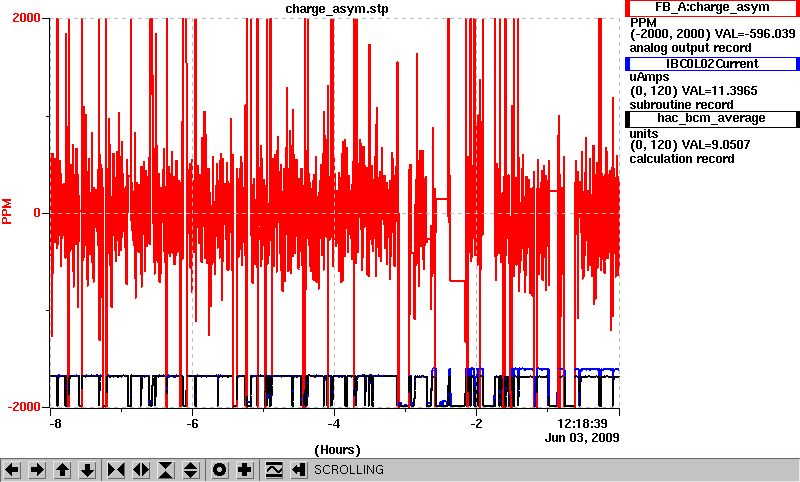Click the PPM units text in legend
800x482 pixels.
coord(643,23)
